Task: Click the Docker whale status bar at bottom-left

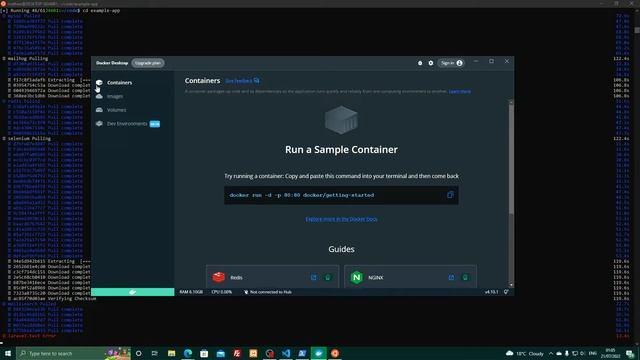Action: pos(133,292)
